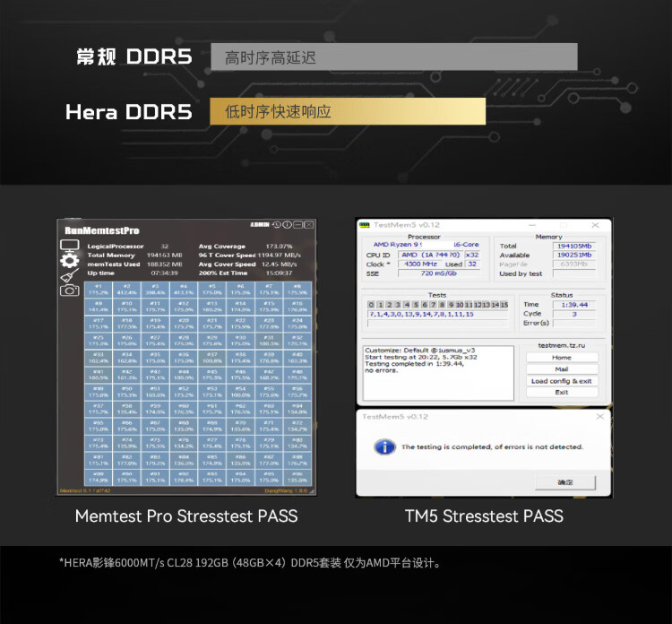This screenshot has width=672, height=624.
Task: Click the broom clean icon in RunMemtestPro
Action: coord(70,275)
